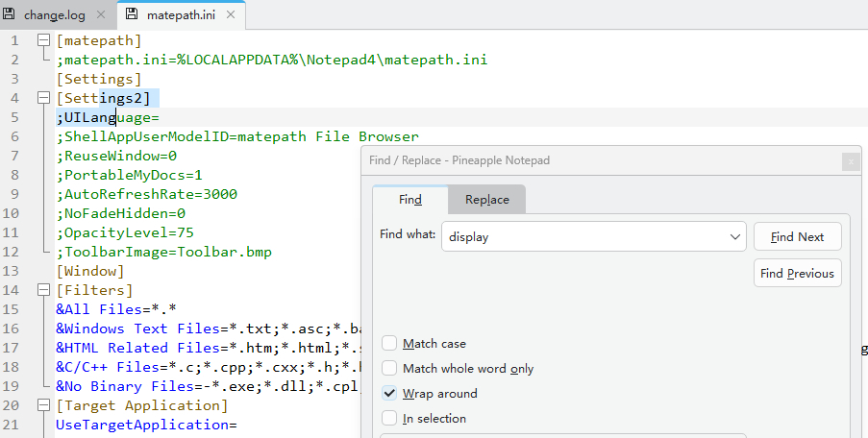Screen dimensions: 868x438
Task: Tick the In selection checkbox
Action: coord(389,419)
